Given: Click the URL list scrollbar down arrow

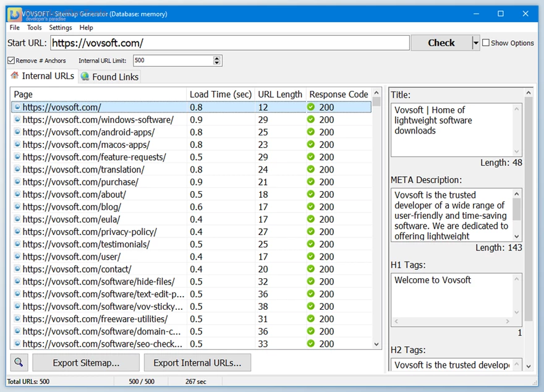Looking at the screenshot, I should coord(376,344).
